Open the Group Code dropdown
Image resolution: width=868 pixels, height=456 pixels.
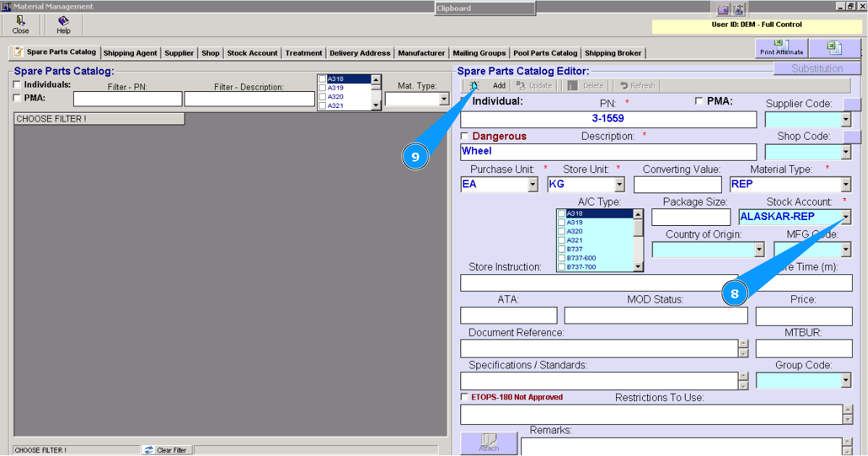[x=846, y=380]
